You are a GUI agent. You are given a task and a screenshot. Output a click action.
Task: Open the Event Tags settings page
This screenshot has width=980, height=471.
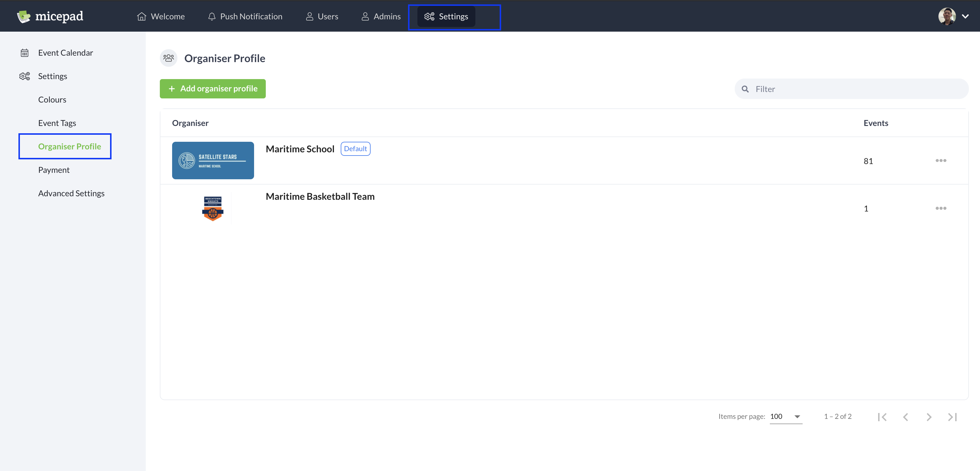pyautogui.click(x=57, y=123)
